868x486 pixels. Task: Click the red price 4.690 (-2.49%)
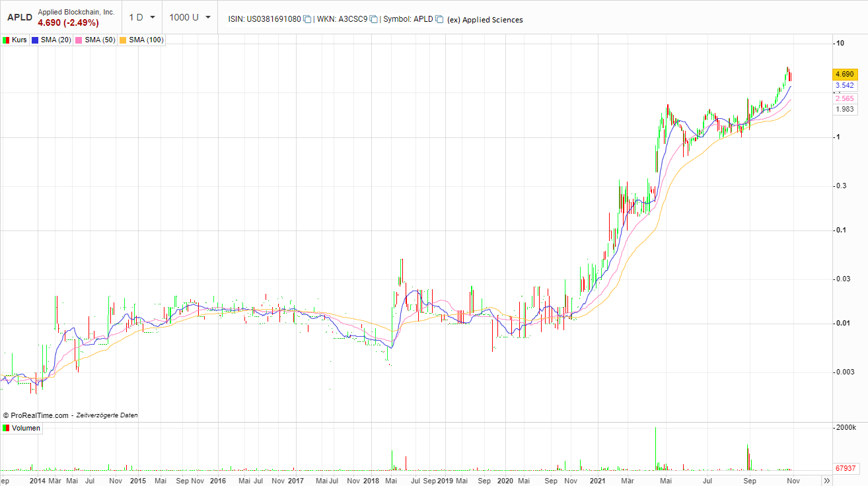tap(68, 23)
